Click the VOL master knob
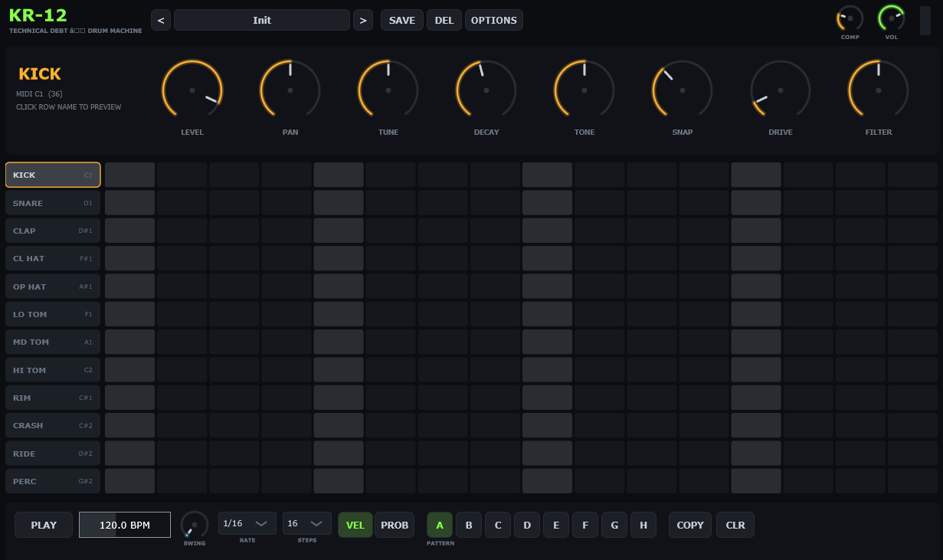943x560 pixels. pyautogui.click(x=892, y=18)
